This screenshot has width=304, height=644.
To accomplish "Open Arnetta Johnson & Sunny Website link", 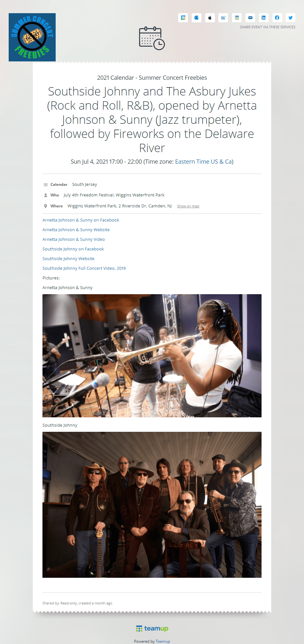I will 76,230.
